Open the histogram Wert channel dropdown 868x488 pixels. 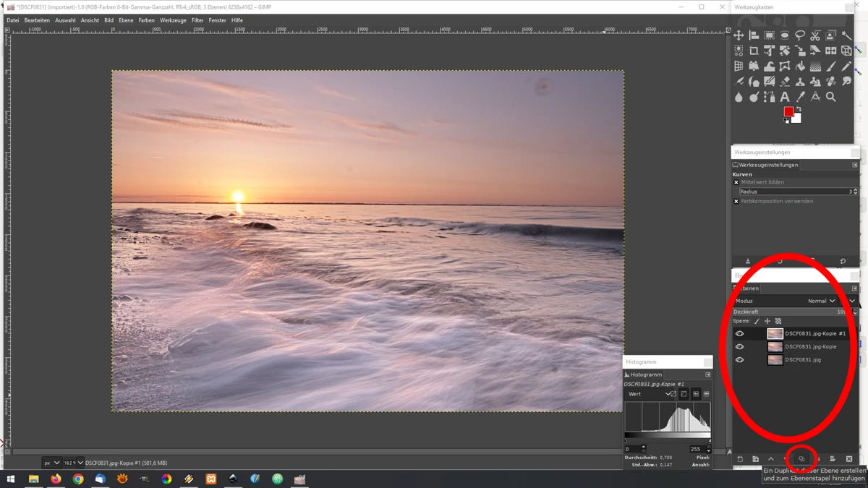(x=649, y=394)
